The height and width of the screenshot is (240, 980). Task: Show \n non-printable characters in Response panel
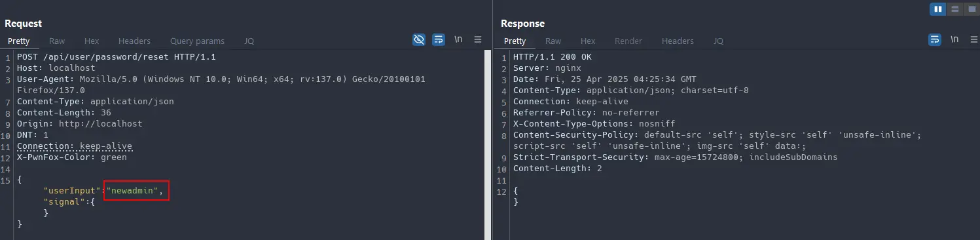pyautogui.click(x=954, y=39)
